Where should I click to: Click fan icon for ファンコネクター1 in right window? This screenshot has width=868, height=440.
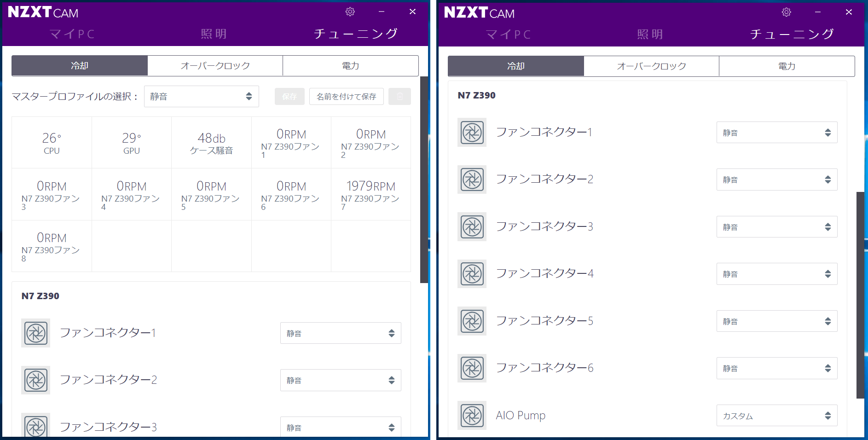click(x=472, y=133)
